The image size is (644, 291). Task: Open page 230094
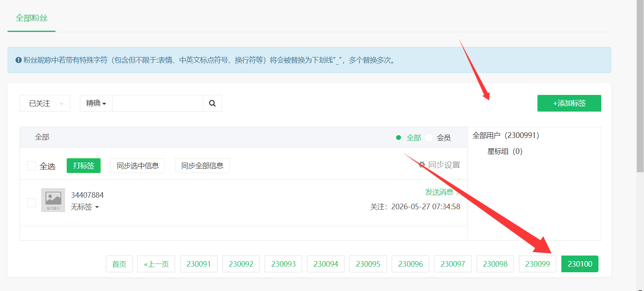tap(326, 264)
